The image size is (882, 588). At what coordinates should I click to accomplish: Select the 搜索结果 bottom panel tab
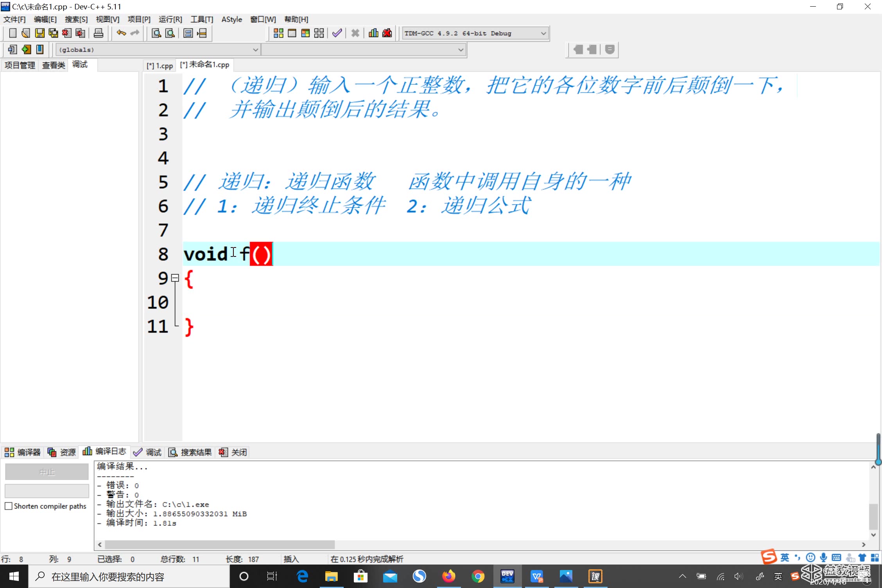(190, 452)
